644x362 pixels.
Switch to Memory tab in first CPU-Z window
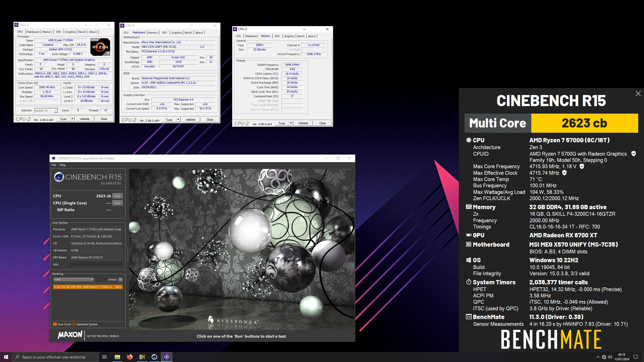[47, 32]
